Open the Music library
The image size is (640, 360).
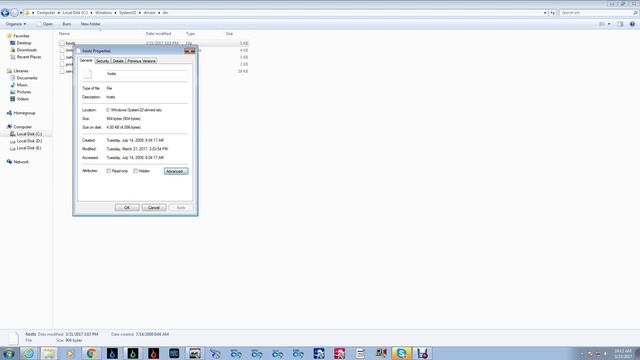click(22, 85)
